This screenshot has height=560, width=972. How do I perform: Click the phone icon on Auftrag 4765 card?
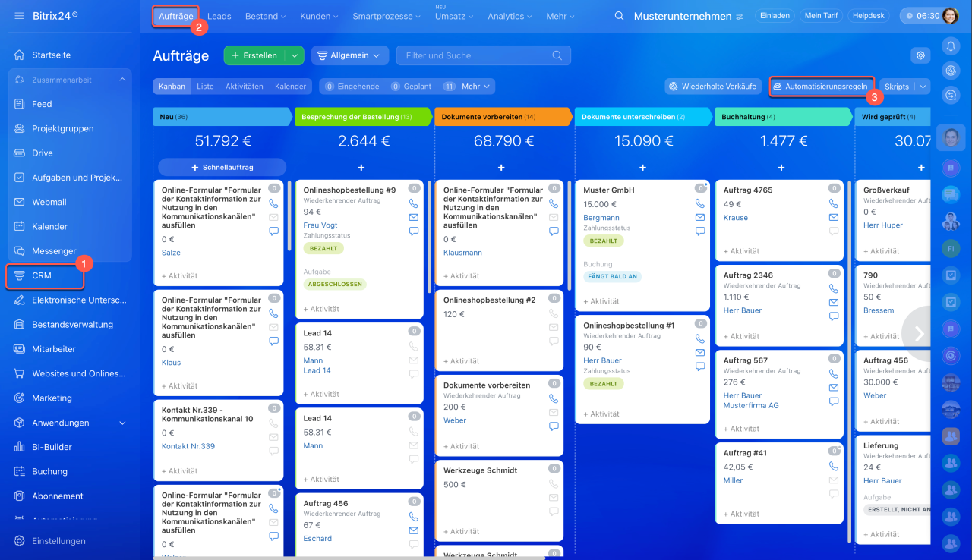pyautogui.click(x=834, y=203)
